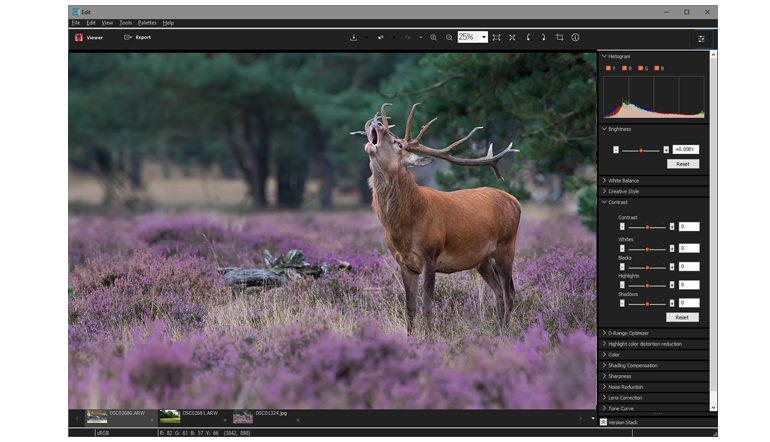Click the undo arrow icon
The image size is (770, 442).
(x=381, y=37)
